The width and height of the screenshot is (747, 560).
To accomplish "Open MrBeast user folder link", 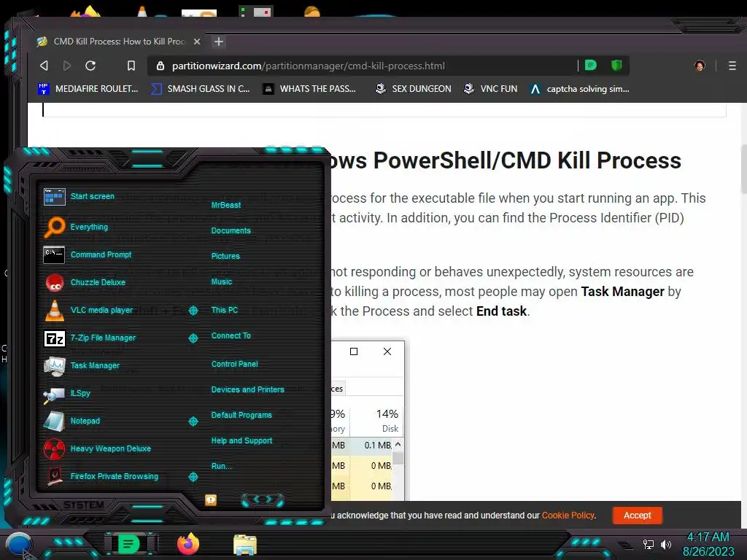I will click(226, 205).
